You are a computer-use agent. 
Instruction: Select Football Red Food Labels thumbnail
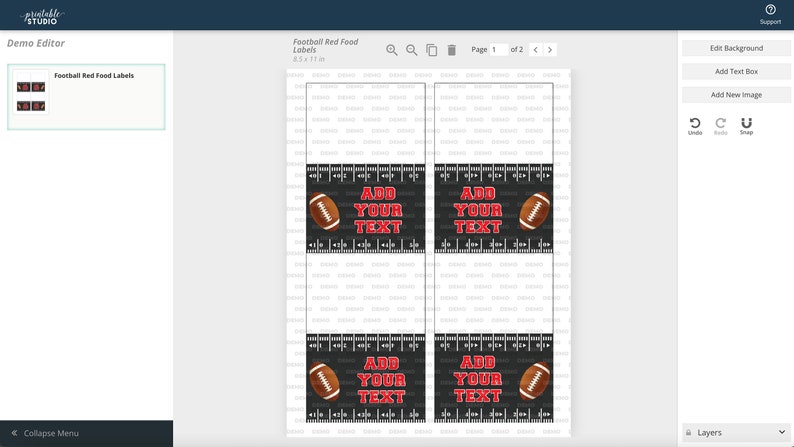coord(31,92)
